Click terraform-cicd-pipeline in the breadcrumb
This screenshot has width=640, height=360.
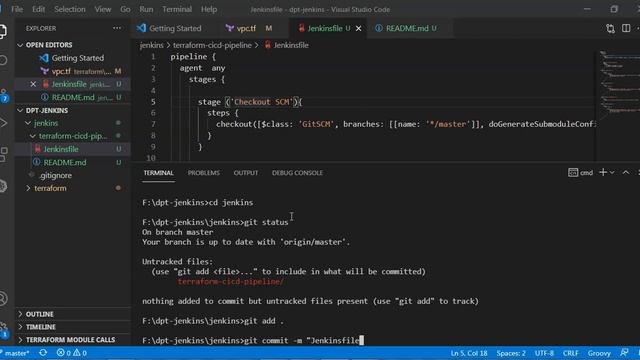point(212,45)
